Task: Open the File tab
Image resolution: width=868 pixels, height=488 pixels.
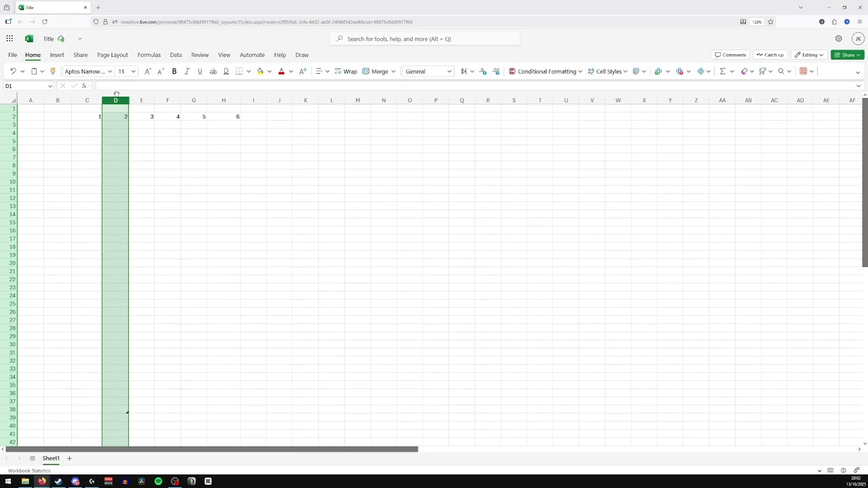Action: coord(12,55)
